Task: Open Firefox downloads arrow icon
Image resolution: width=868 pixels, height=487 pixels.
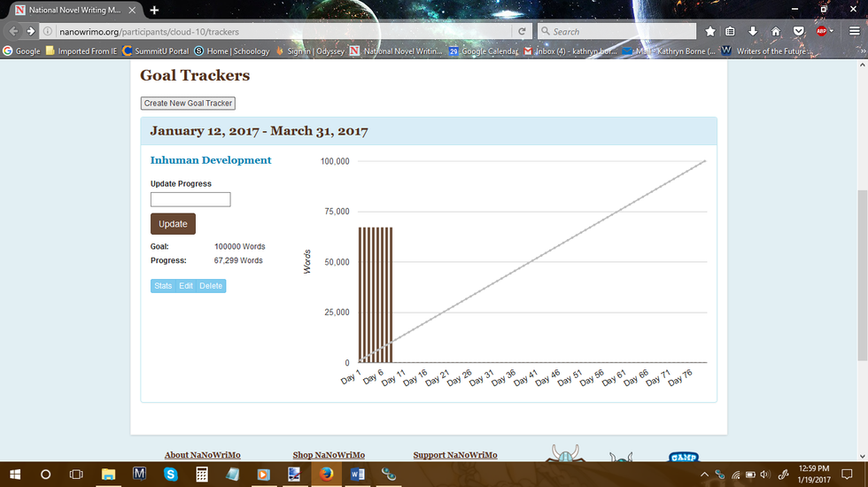Action: pyautogui.click(x=754, y=31)
